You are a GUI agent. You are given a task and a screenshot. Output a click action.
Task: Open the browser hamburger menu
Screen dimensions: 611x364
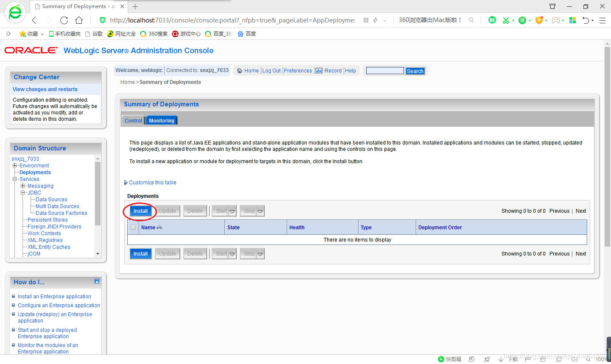click(x=602, y=20)
